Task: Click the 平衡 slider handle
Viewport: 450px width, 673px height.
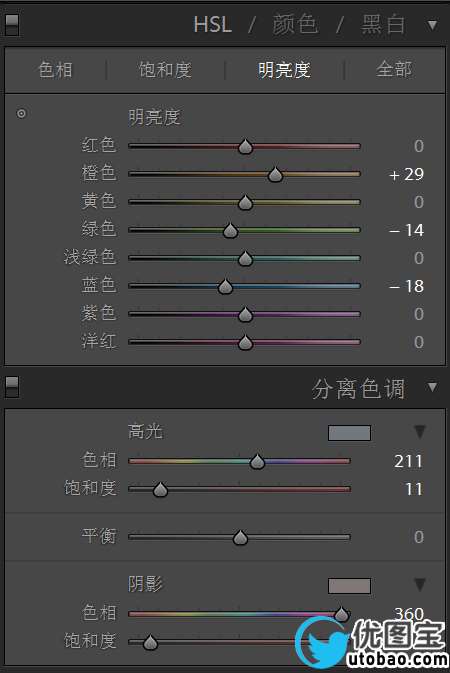Action: coord(240,537)
